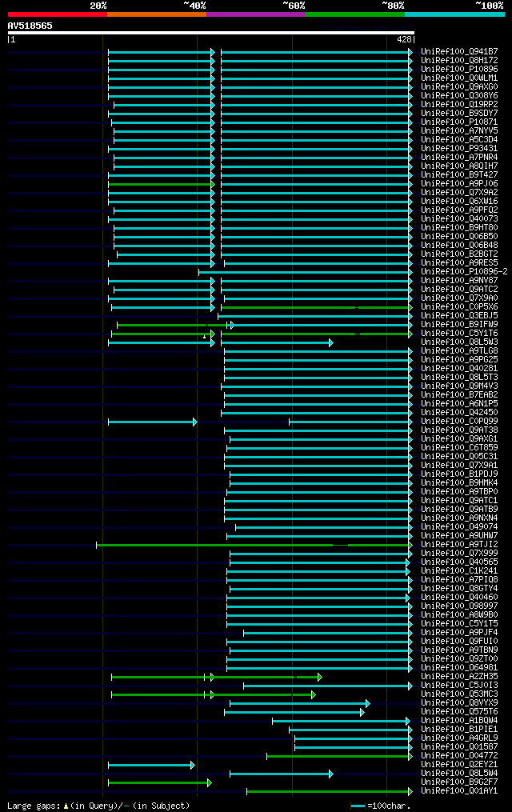
Task: Select UniRef100_A9PJ06 label
Action: point(459,184)
